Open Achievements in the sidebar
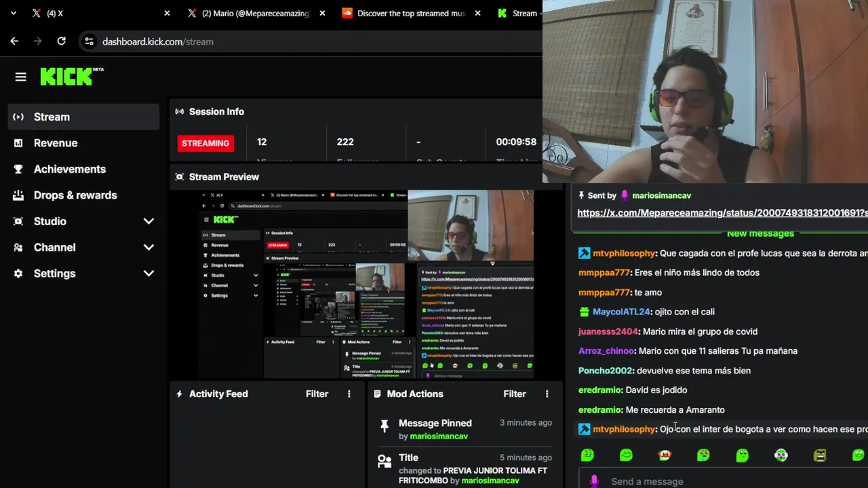868x488 pixels. point(84,169)
